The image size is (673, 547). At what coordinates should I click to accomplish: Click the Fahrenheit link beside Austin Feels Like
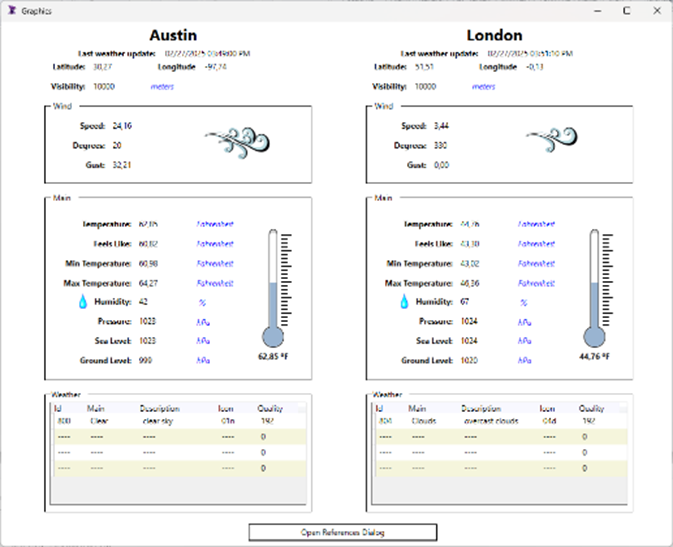[x=214, y=244]
